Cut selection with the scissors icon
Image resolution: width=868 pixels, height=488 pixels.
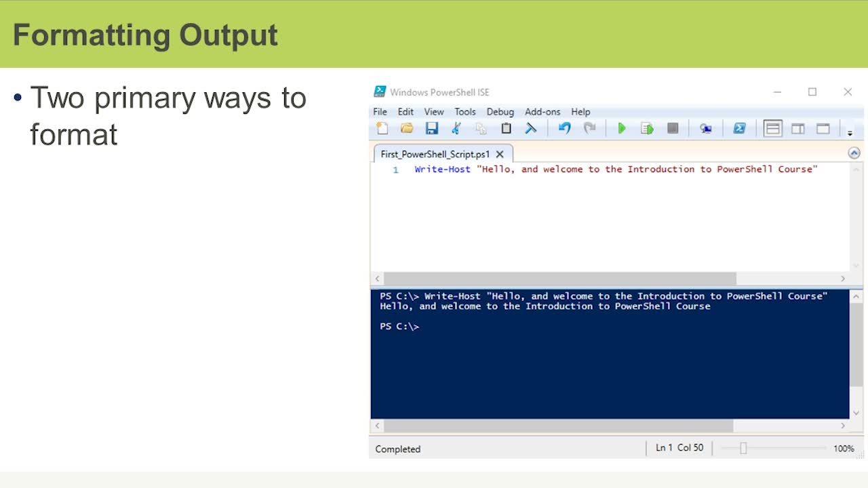point(456,129)
